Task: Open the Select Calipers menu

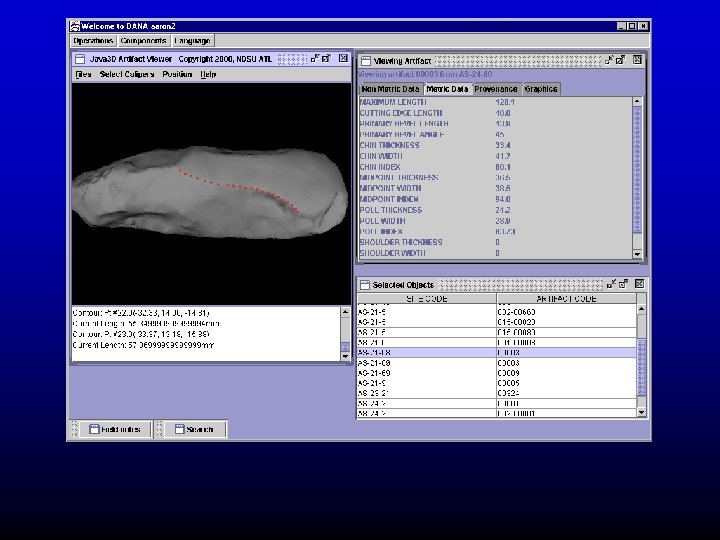Action: click(x=127, y=74)
